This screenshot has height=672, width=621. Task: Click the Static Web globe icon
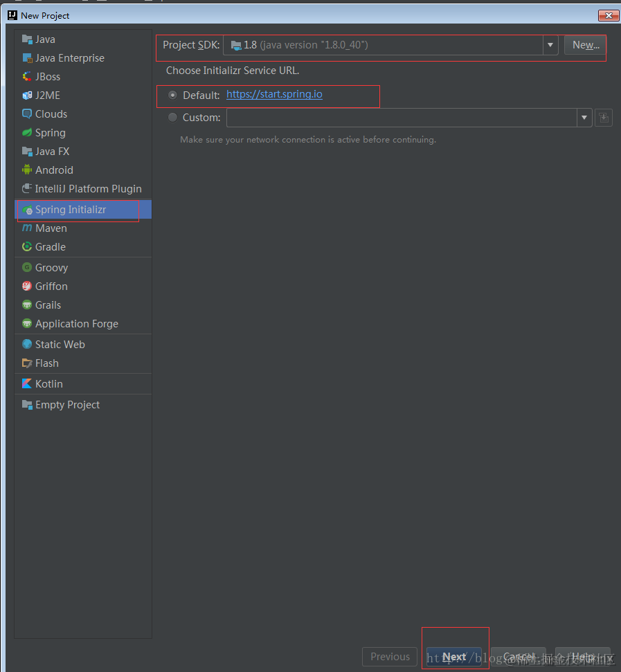(x=27, y=344)
